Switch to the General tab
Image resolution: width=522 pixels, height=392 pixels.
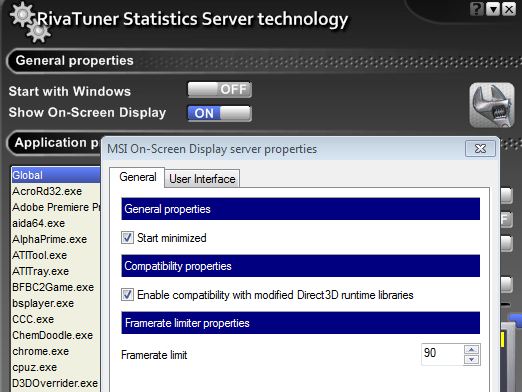[x=137, y=177]
